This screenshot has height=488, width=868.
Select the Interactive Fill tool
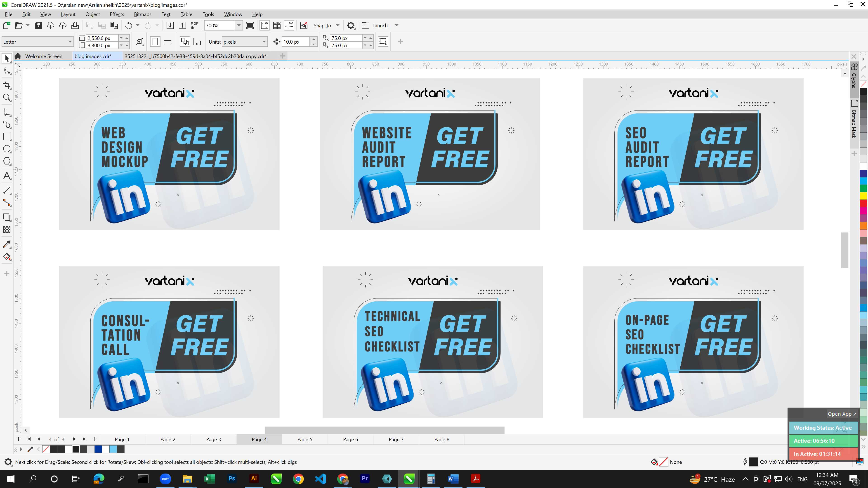pos(7,257)
